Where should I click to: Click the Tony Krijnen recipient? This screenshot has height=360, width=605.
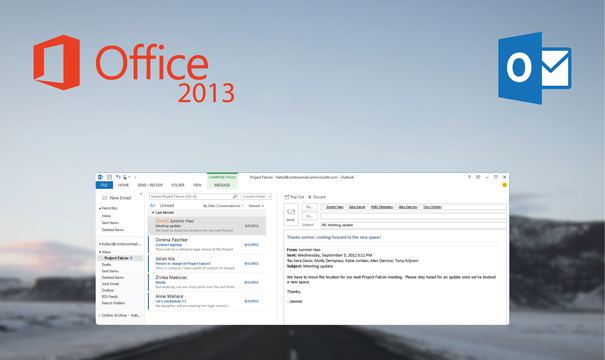pos(432,207)
